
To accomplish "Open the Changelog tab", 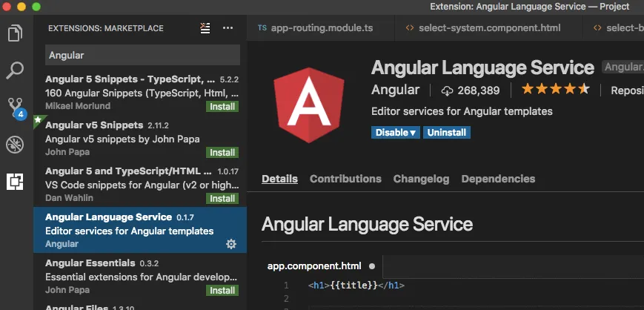I will [x=422, y=179].
